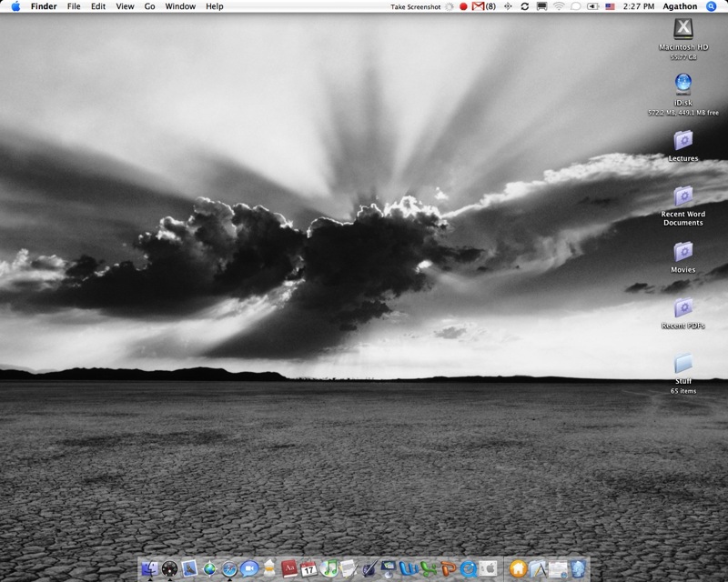Open iCal calendar icon in Dock
This screenshot has width=728, height=582.
tap(309, 569)
